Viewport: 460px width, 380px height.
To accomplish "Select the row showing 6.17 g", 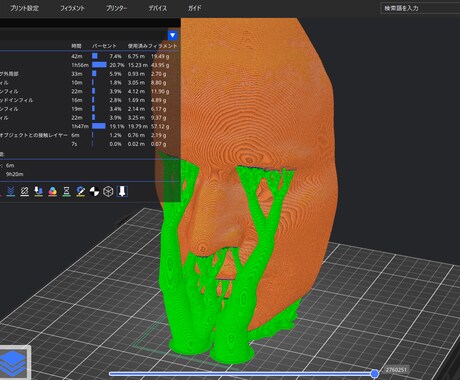I will pyautogui.click(x=90, y=109).
